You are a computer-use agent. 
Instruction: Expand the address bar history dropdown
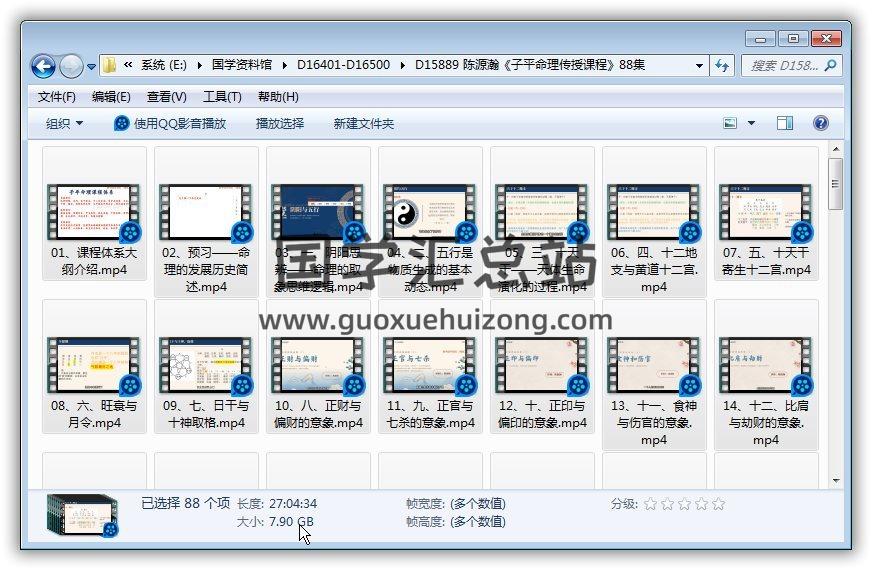699,66
